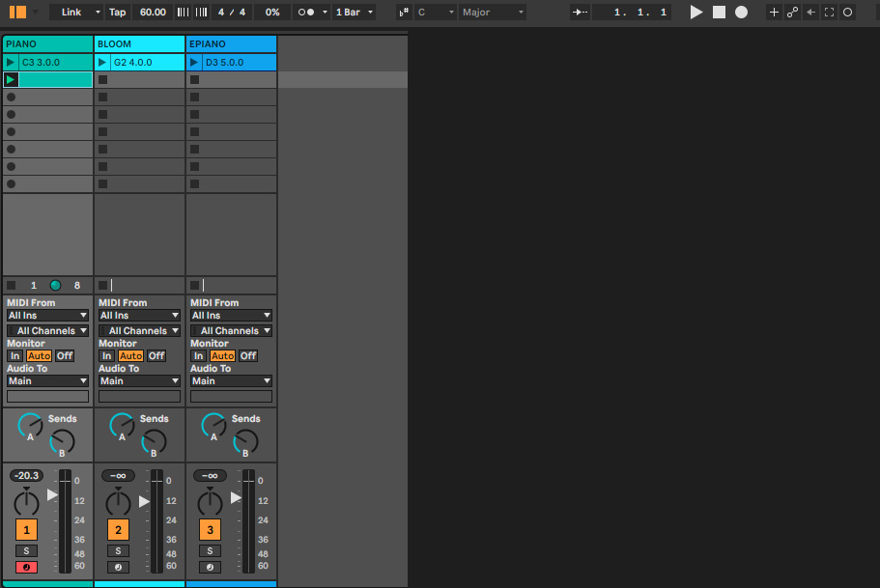Click the re-enable automation back arrow icon
Viewport: 880px width, 588px height.
[x=811, y=12]
